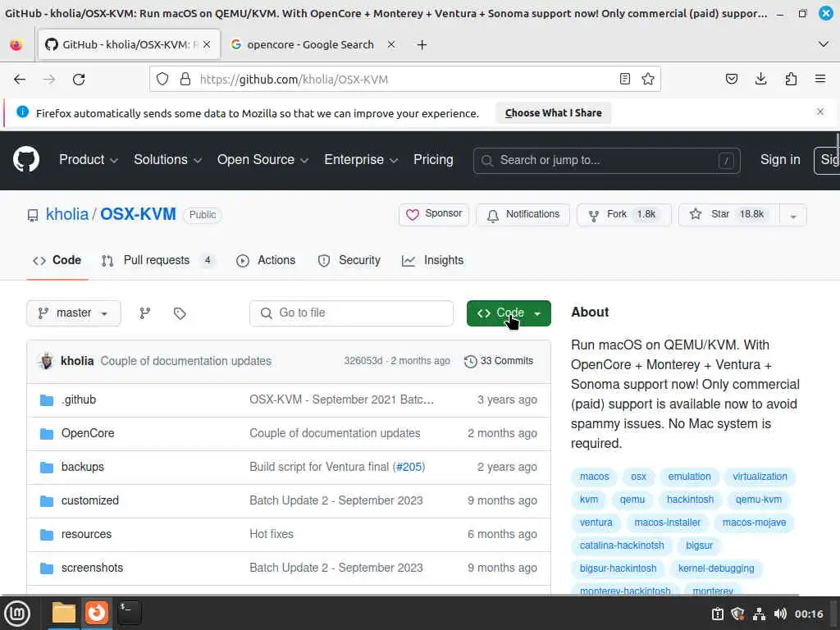Click the Sponsor button

pos(434,214)
